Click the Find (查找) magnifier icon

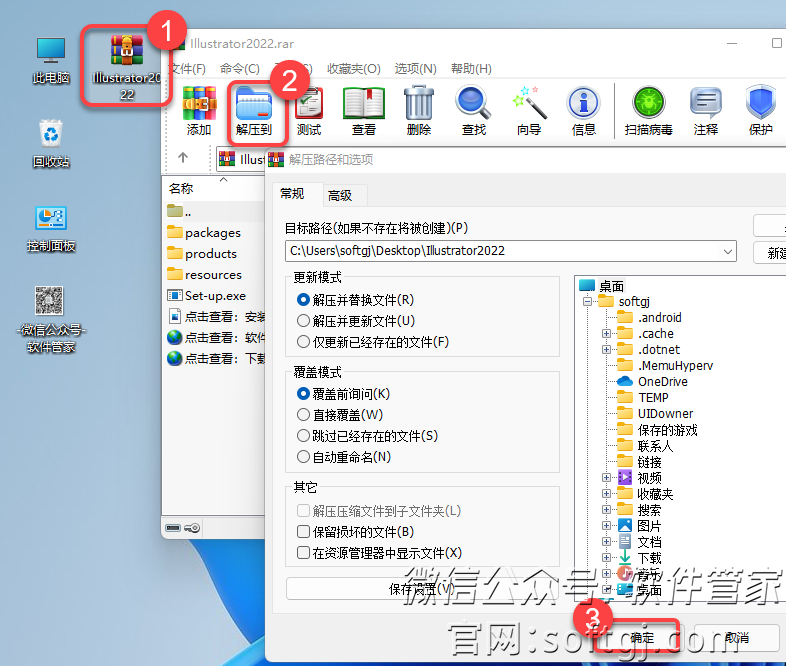tap(473, 103)
